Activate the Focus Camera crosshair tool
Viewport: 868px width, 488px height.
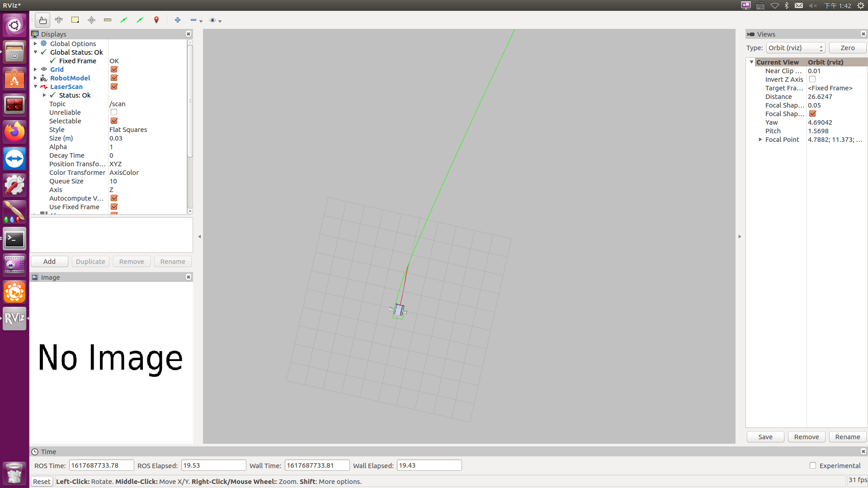click(x=91, y=20)
